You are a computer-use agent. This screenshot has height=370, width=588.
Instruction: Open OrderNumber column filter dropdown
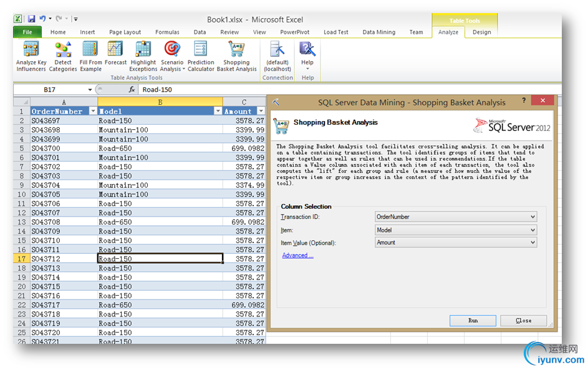(93, 111)
